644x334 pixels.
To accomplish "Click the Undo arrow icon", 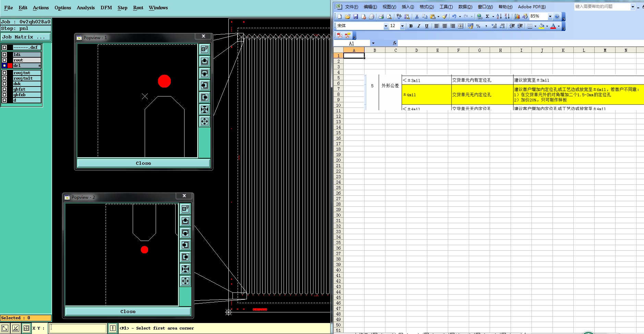I will point(454,16).
